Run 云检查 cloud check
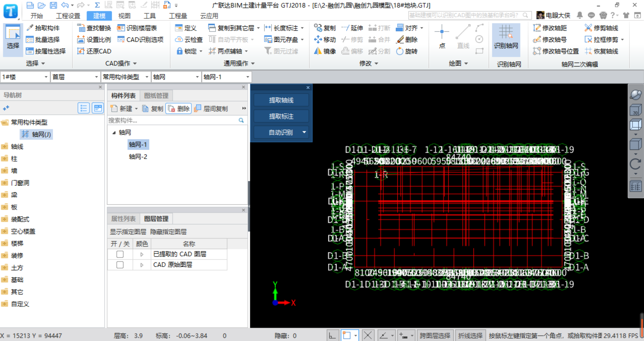 coord(189,40)
